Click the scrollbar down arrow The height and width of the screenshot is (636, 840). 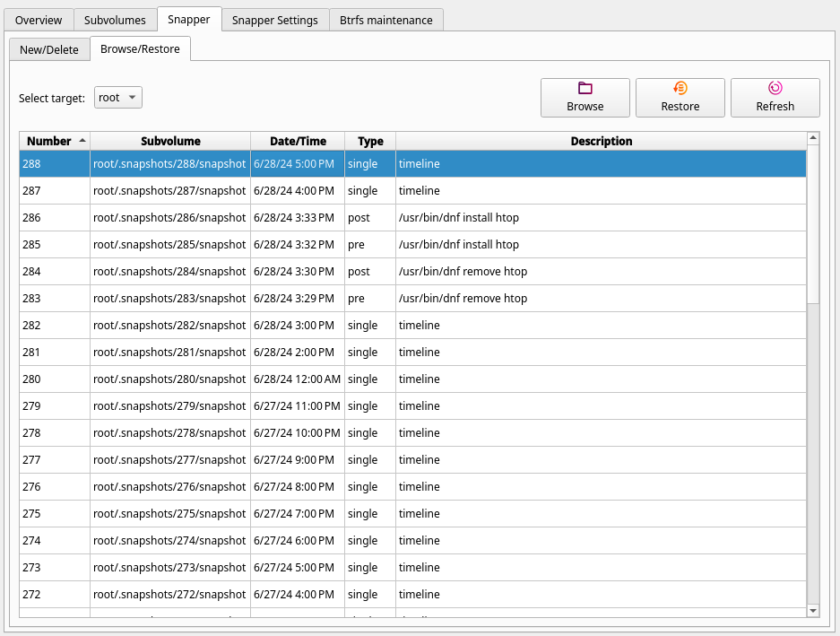click(x=813, y=611)
